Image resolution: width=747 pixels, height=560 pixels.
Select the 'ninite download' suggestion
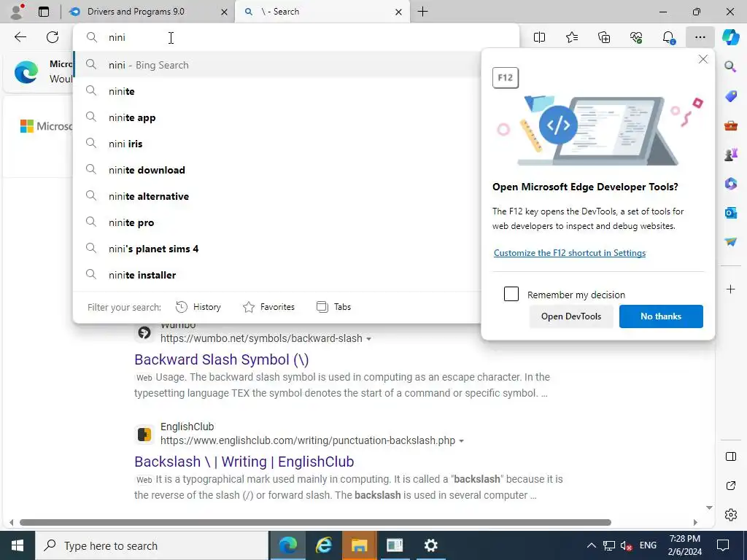[276, 170]
